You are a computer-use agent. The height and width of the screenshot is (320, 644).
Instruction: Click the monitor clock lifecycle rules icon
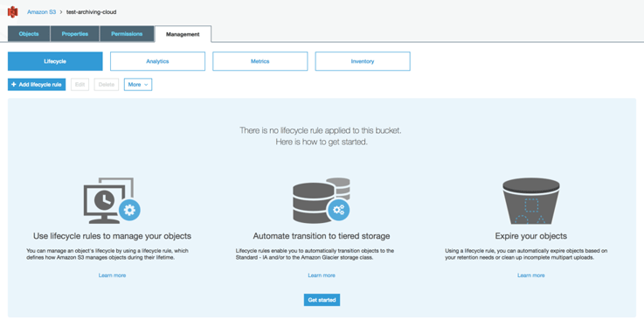click(112, 200)
